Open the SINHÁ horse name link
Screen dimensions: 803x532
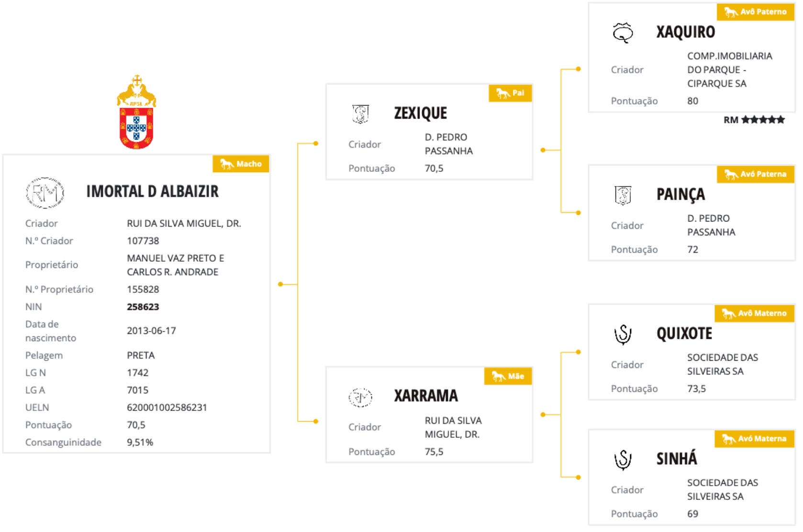coord(677,459)
